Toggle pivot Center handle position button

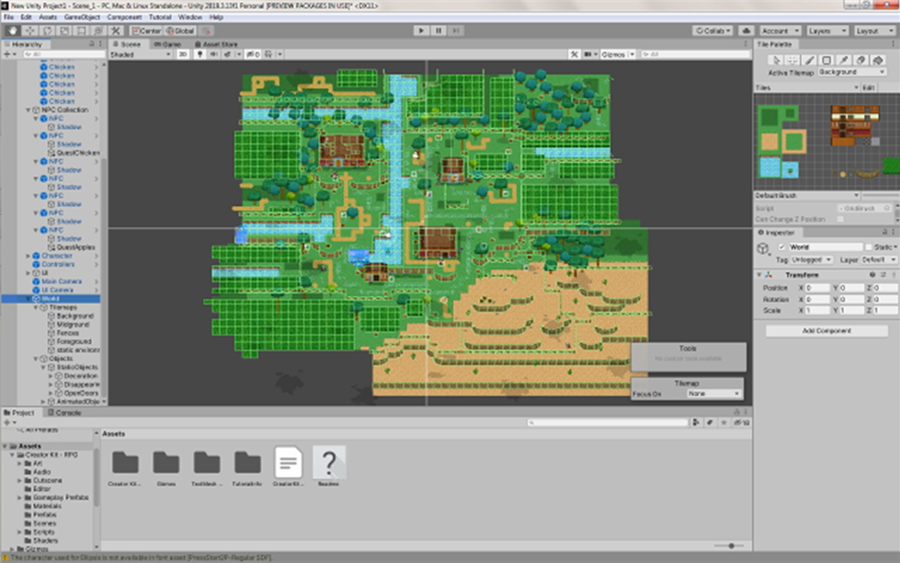click(146, 30)
